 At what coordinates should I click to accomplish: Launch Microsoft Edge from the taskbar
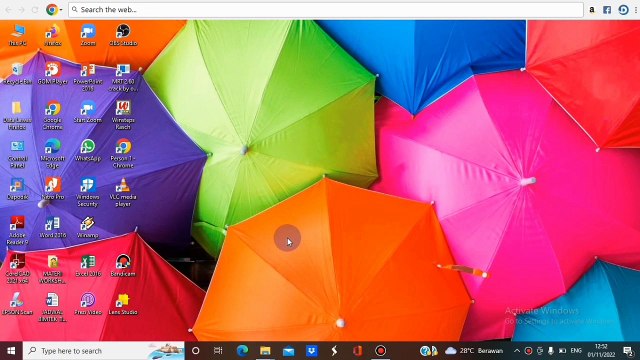click(x=242, y=351)
